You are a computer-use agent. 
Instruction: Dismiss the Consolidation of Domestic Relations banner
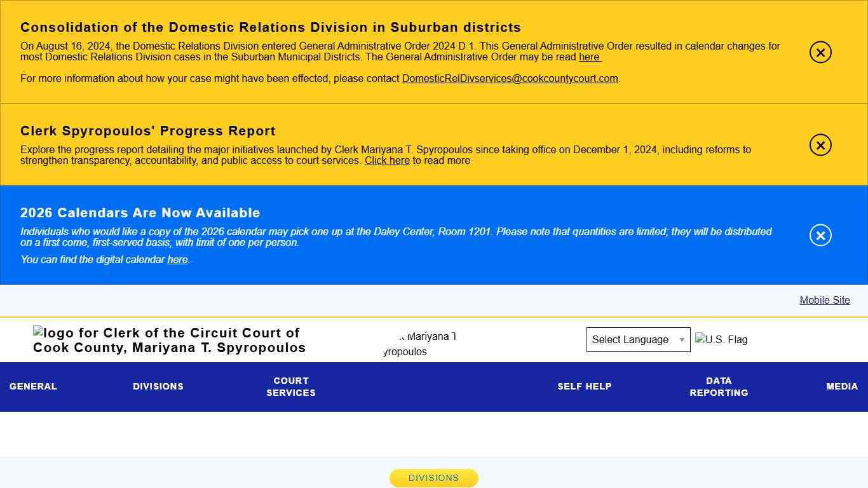820,53
